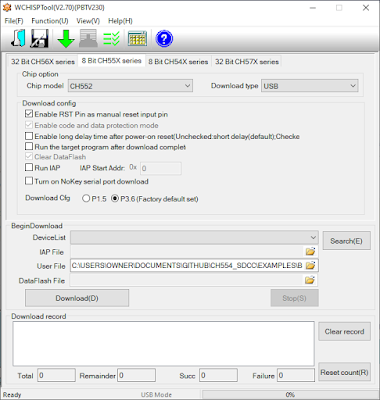Image resolution: width=380 pixels, height=400 pixels.
Task: Browse for User File folder icon
Action: tap(310, 266)
